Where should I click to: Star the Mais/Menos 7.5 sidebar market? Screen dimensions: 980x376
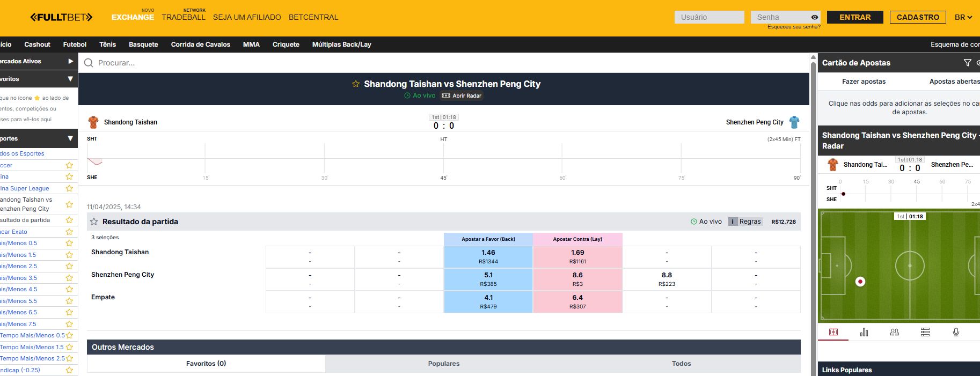[69, 324]
